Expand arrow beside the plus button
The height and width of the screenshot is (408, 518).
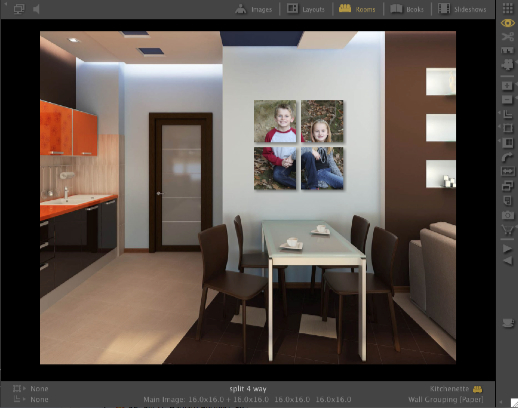pos(516,83)
